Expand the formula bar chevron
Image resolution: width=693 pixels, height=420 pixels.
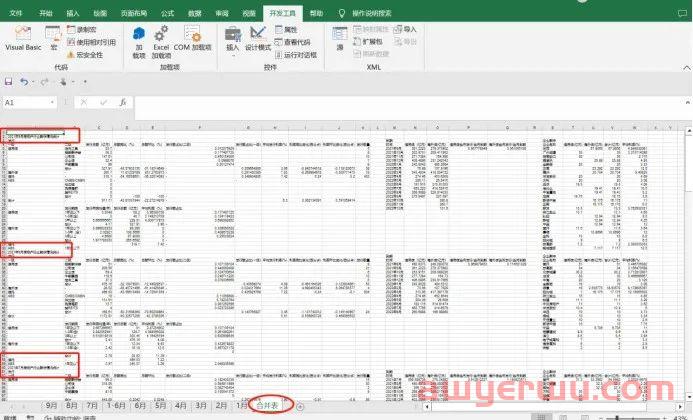687,102
